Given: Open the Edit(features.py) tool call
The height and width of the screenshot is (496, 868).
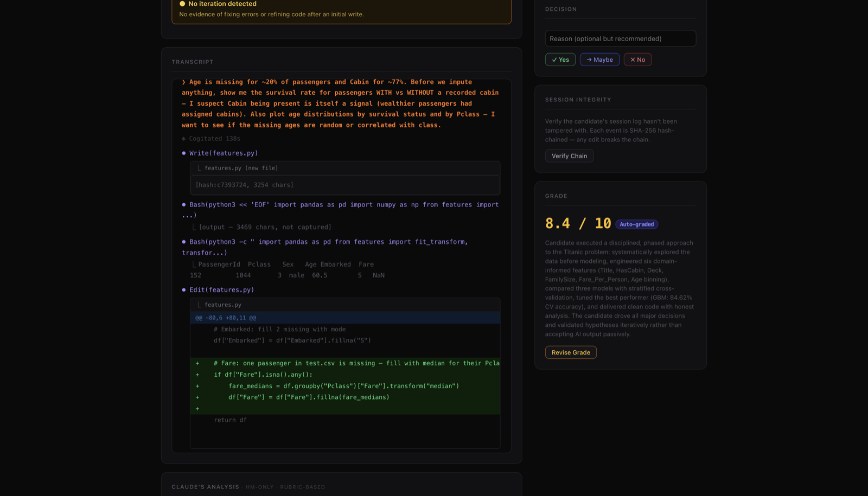Looking at the screenshot, I should [x=218, y=290].
